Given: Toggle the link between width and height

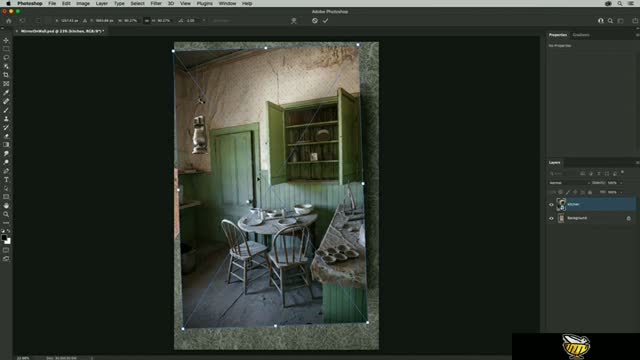Looking at the screenshot, I should 147,20.
